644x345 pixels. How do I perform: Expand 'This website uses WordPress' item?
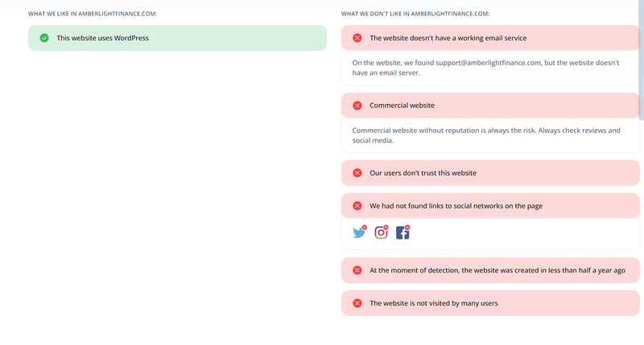click(x=177, y=38)
